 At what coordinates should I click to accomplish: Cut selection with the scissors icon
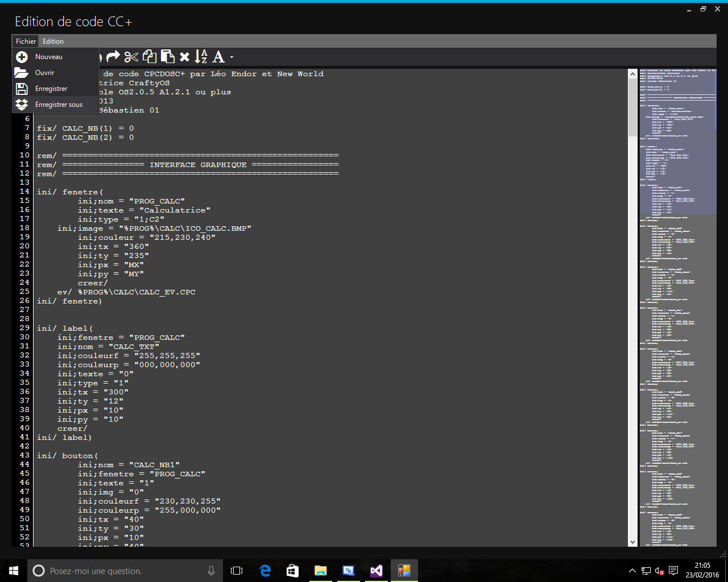click(131, 57)
